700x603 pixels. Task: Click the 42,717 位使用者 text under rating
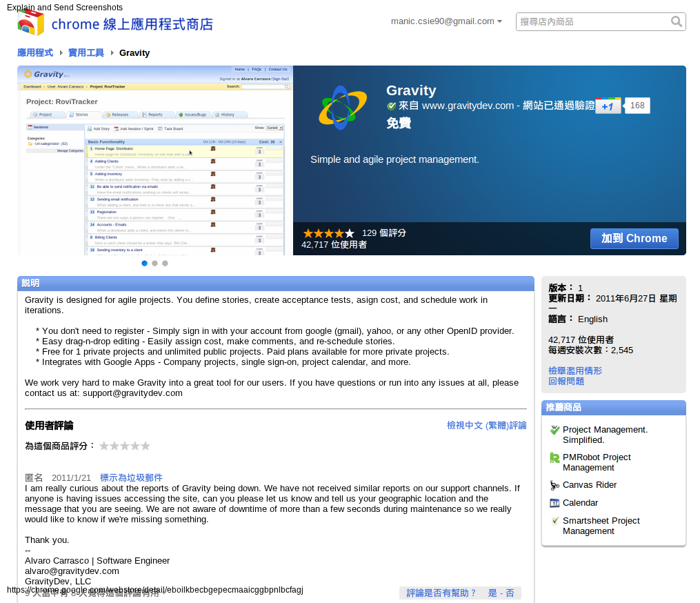334,245
